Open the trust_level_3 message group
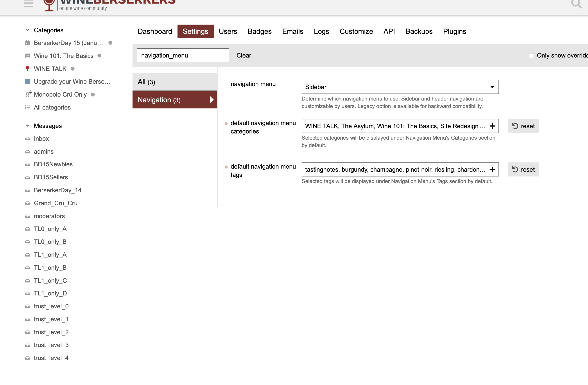The width and height of the screenshot is (588, 385). pos(51,345)
